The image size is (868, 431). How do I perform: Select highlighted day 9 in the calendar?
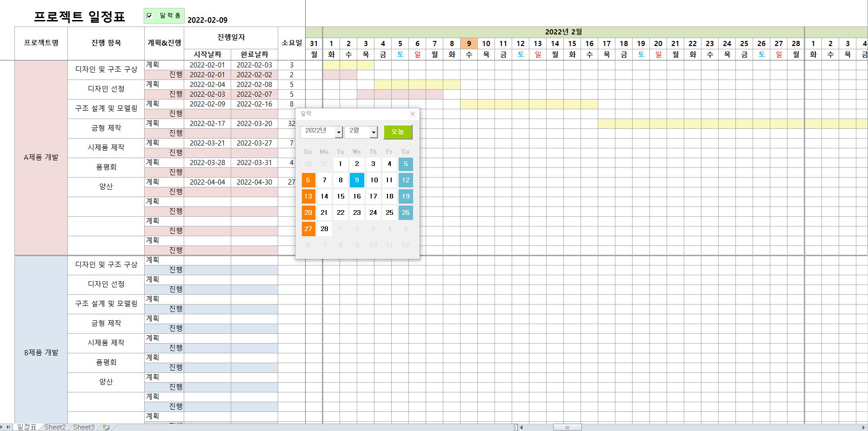(x=357, y=180)
